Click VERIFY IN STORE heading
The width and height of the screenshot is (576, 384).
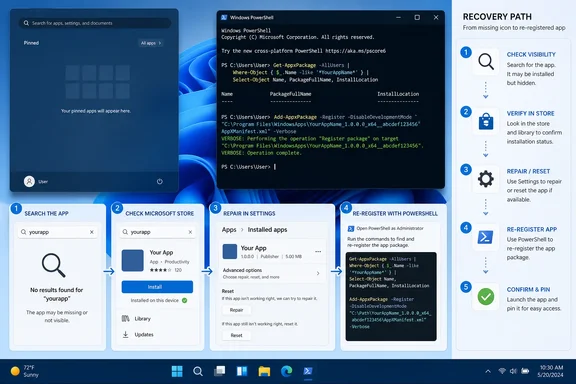coord(530,114)
